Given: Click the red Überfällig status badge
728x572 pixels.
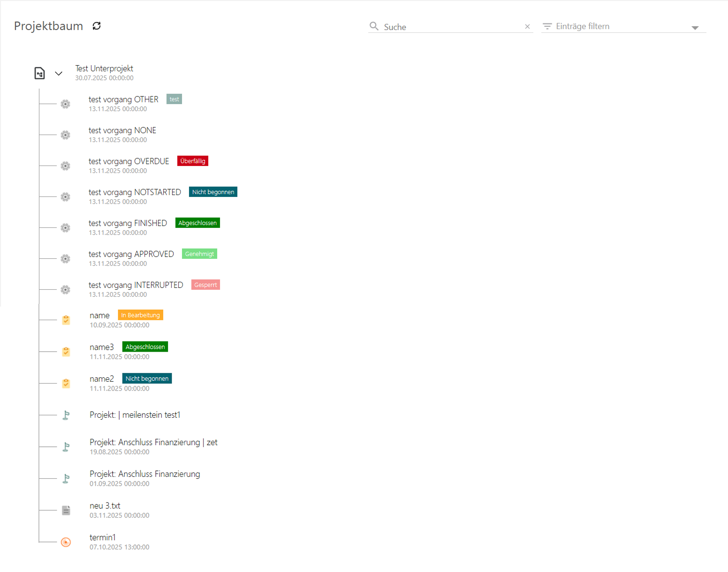Looking at the screenshot, I should 192,161.
